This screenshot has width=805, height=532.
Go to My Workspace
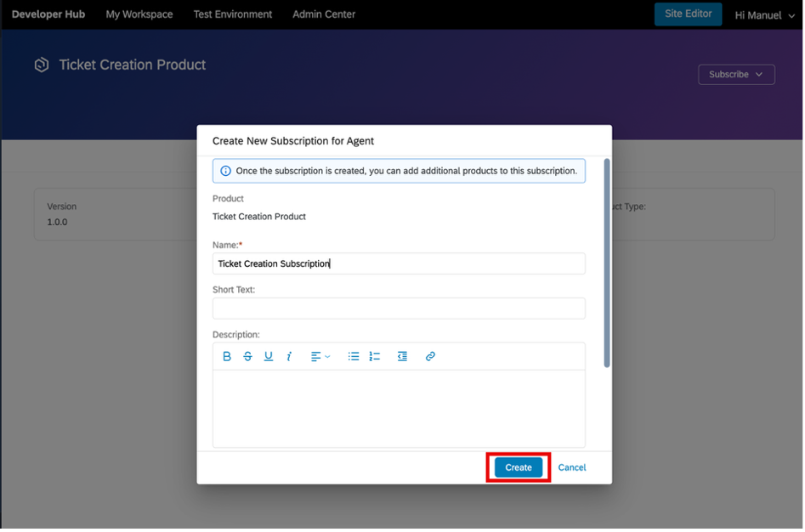139,14
